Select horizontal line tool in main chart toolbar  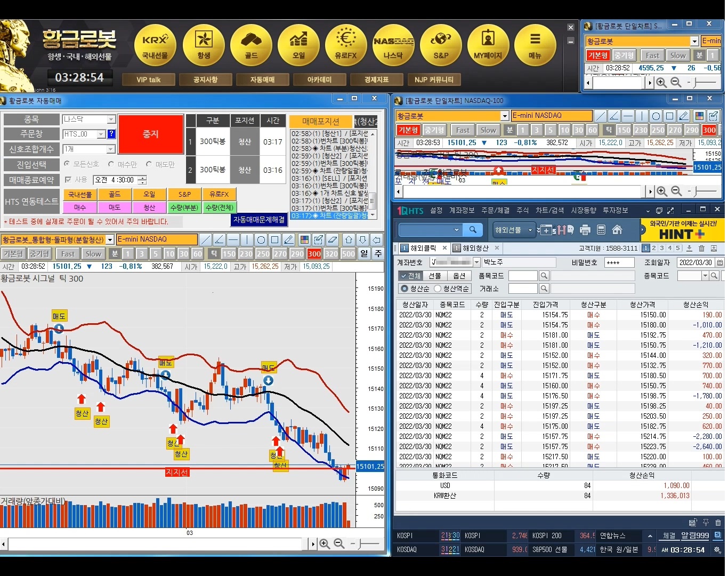click(x=233, y=239)
